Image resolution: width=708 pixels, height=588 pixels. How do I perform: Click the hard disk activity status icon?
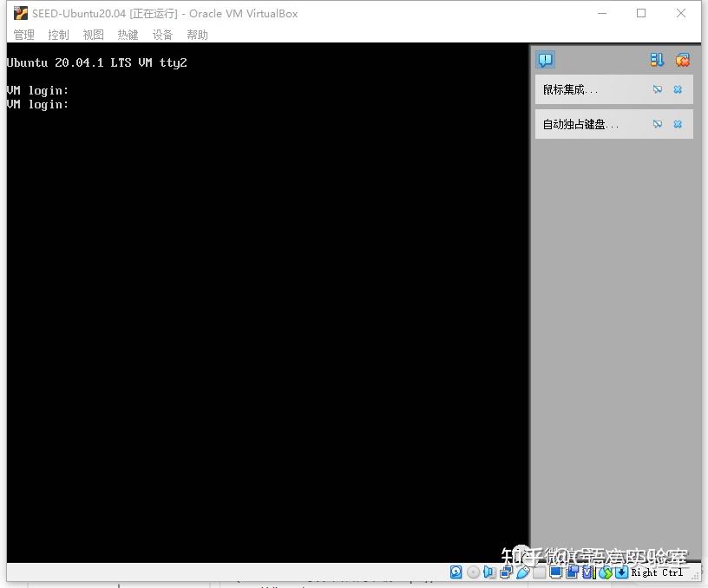point(456,572)
